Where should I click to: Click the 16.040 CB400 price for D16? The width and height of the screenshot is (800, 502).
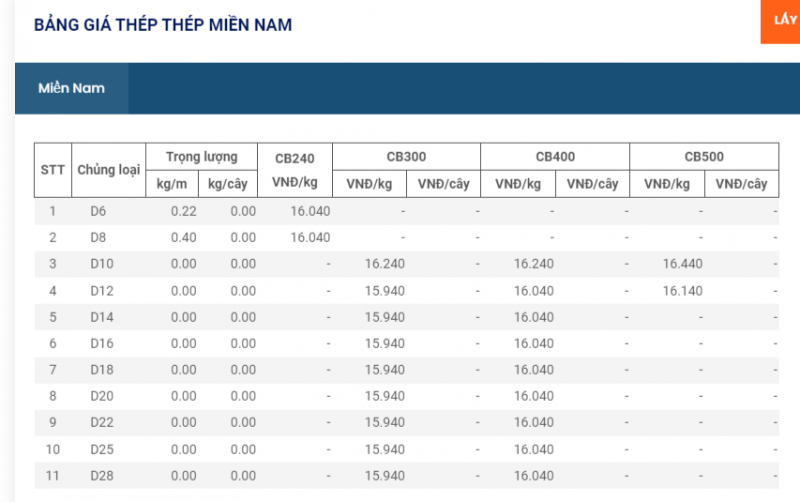[x=534, y=343]
